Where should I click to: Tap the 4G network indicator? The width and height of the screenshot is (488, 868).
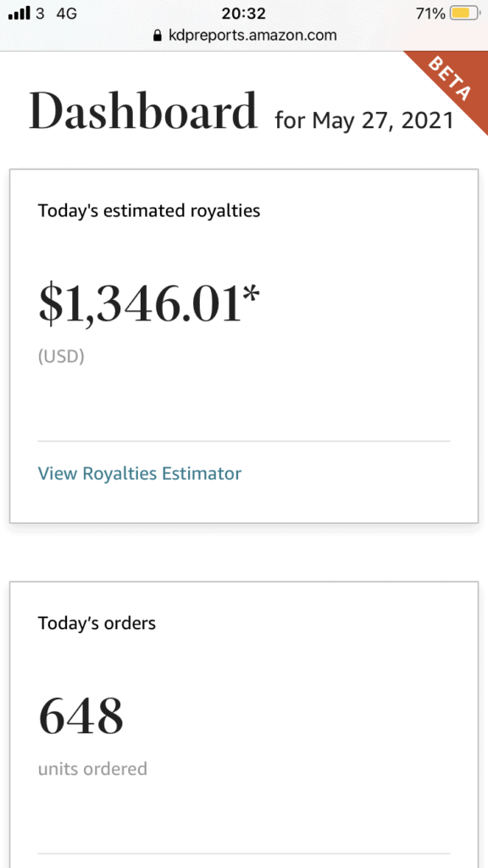66,14
